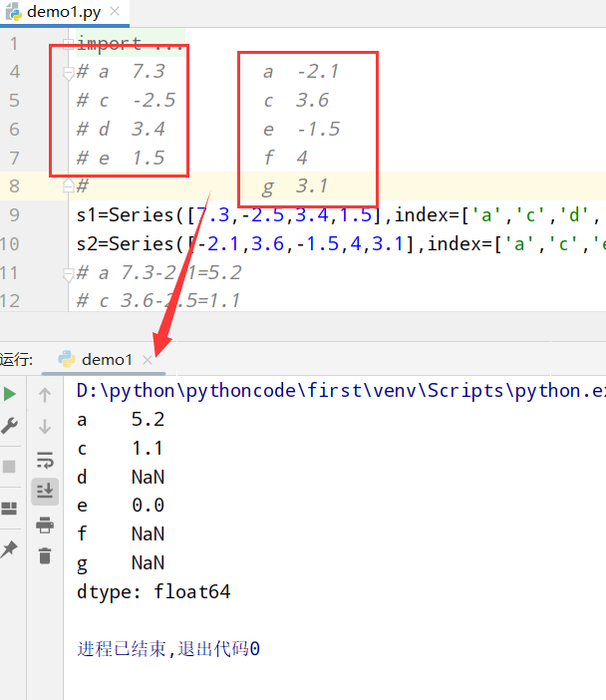Click comment 'g 3.1' on line 8

click(x=295, y=186)
